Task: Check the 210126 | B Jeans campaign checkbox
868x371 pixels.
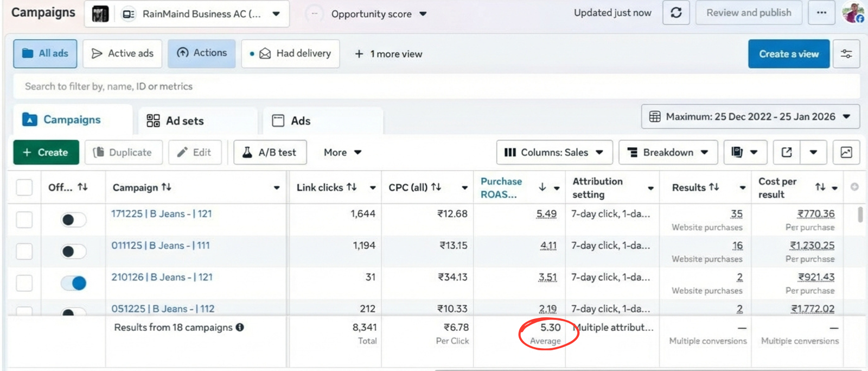Action: 24,283
